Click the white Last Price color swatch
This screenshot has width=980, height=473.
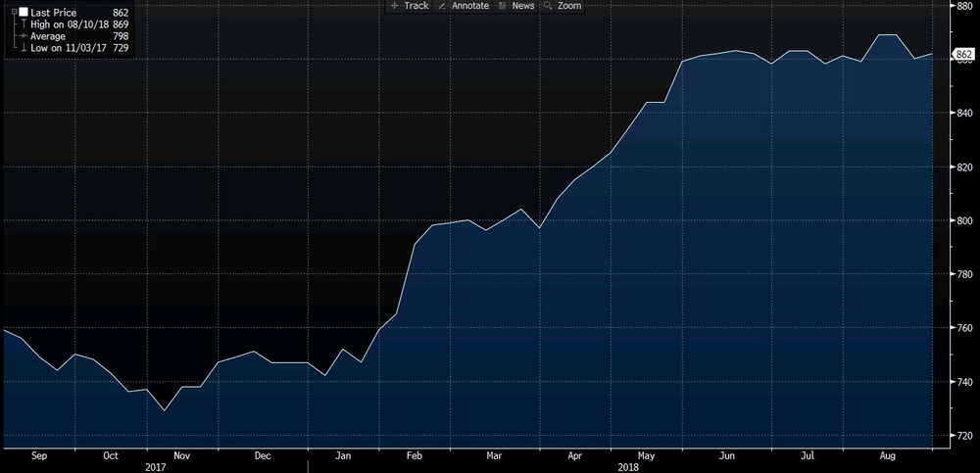pyautogui.click(x=23, y=13)
